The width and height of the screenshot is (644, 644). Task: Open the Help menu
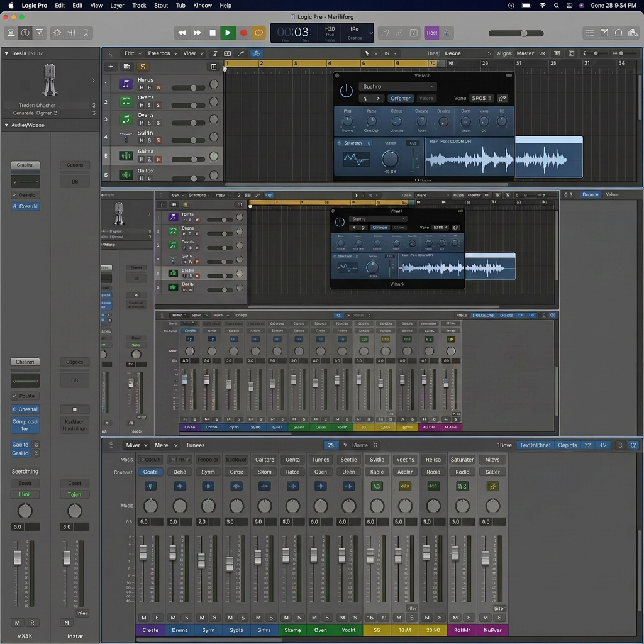point(226,5)
